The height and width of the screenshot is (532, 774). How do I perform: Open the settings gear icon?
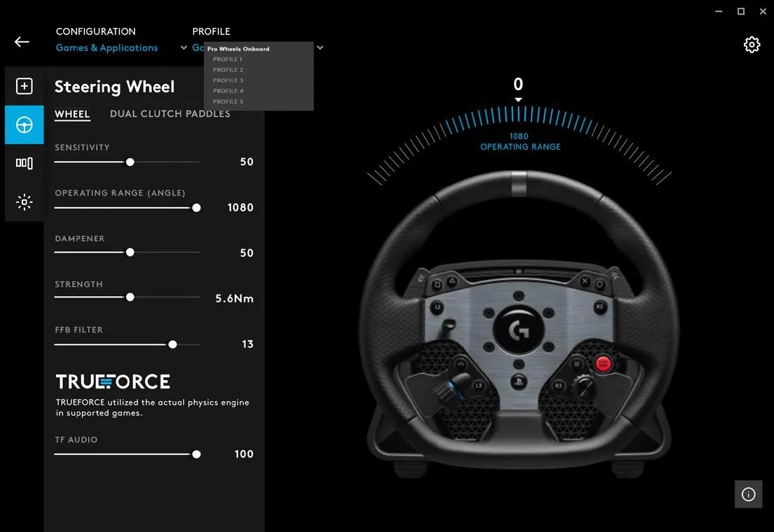(x=752, y=45)
